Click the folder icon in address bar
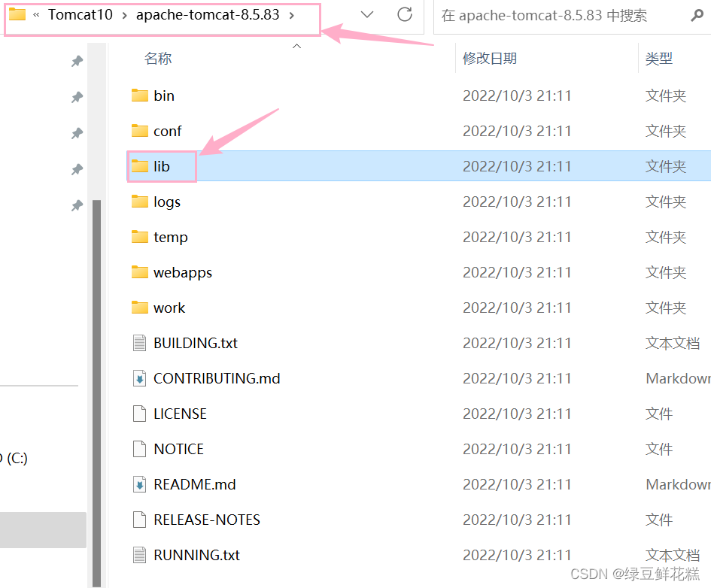The width and height of the screenshot is (711, 588). tap(17, 14)
